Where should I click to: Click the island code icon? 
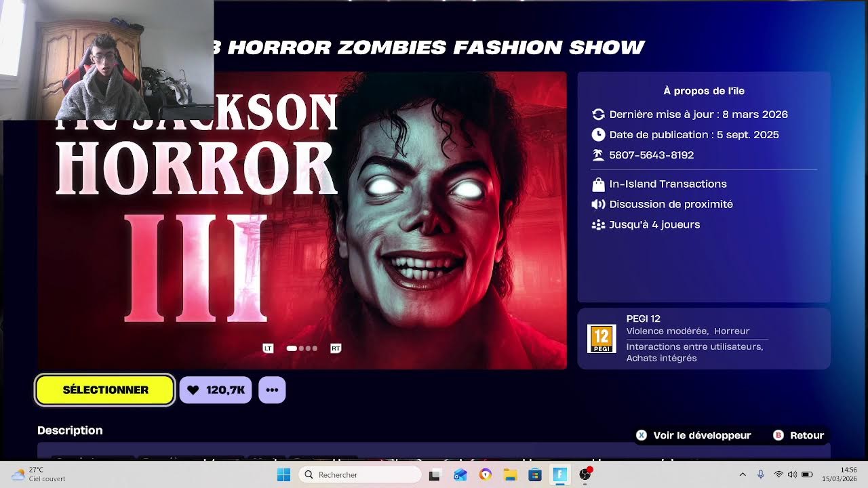(598, 155)
